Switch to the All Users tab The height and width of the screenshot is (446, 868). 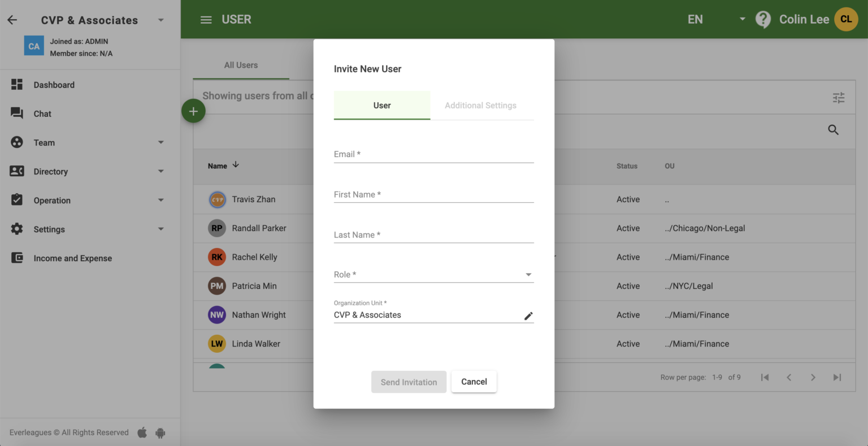click(x=241, y=65)
